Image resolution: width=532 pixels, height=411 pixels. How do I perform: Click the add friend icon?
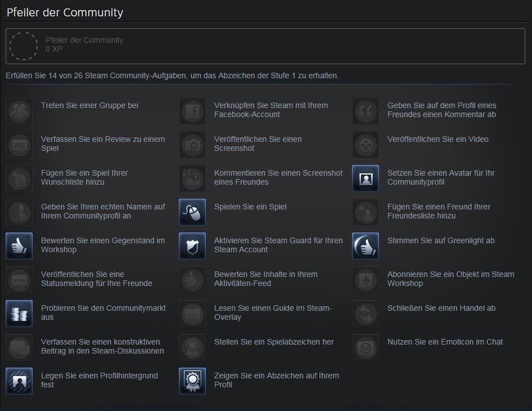coord(366,212)
